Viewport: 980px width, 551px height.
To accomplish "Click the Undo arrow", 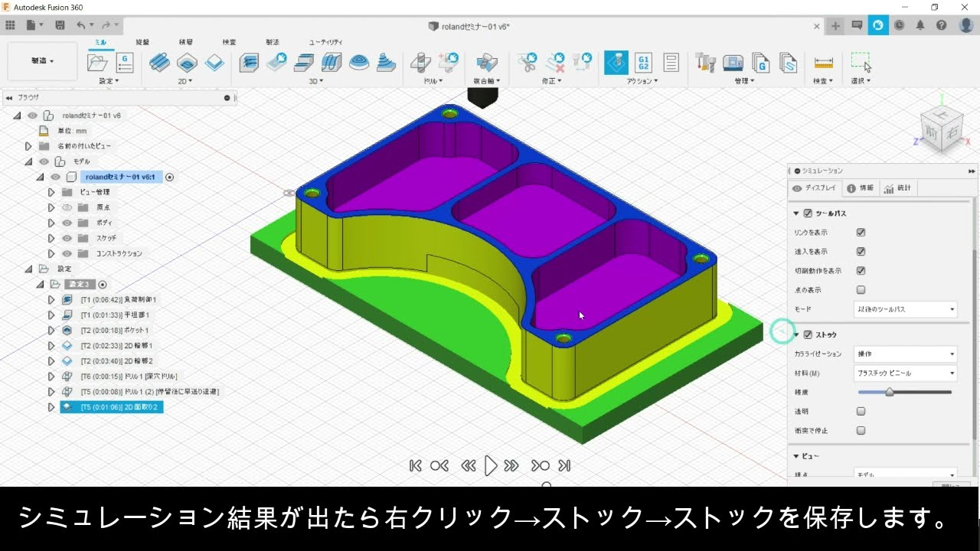I will click(x=82, y=25).
